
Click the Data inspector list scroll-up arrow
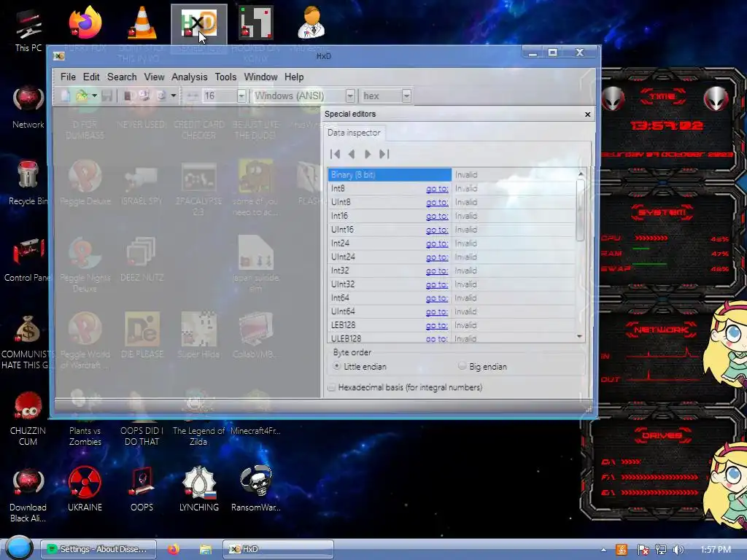pyautogui.click(x=580, y=174)
